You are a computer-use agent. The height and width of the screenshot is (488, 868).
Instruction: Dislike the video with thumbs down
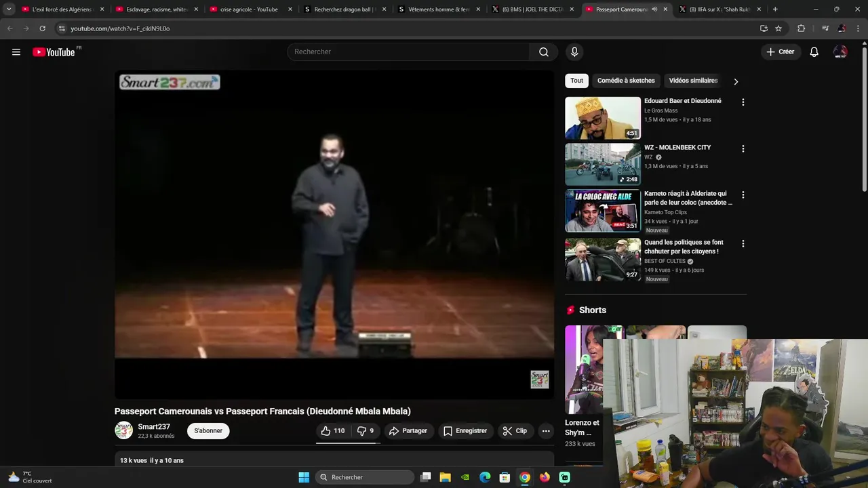(x=366, y=431)
